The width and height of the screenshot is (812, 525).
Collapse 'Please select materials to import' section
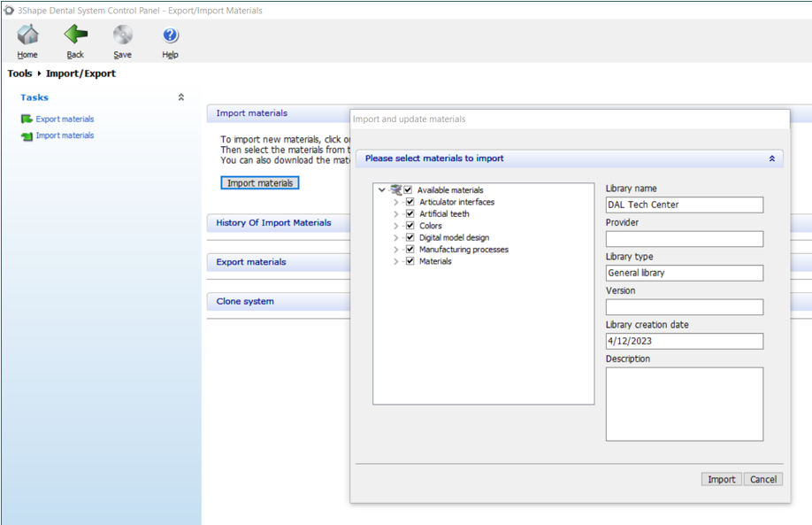click(x=772, y=158)
